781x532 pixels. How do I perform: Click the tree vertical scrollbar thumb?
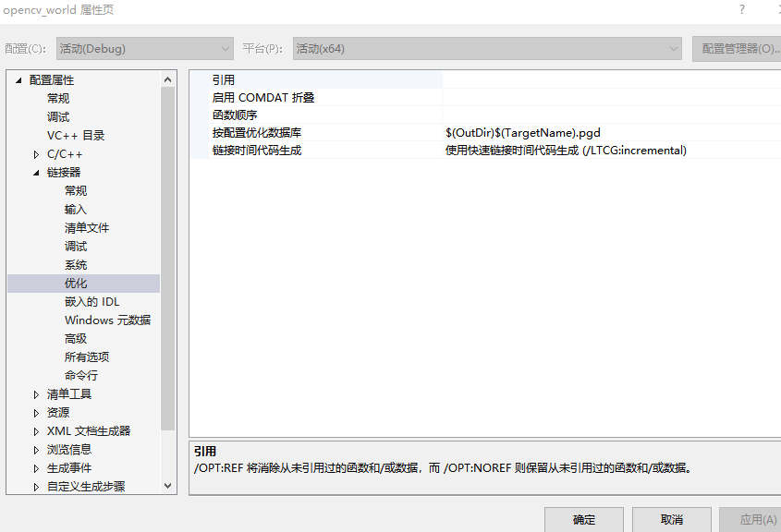click(168, 259)
